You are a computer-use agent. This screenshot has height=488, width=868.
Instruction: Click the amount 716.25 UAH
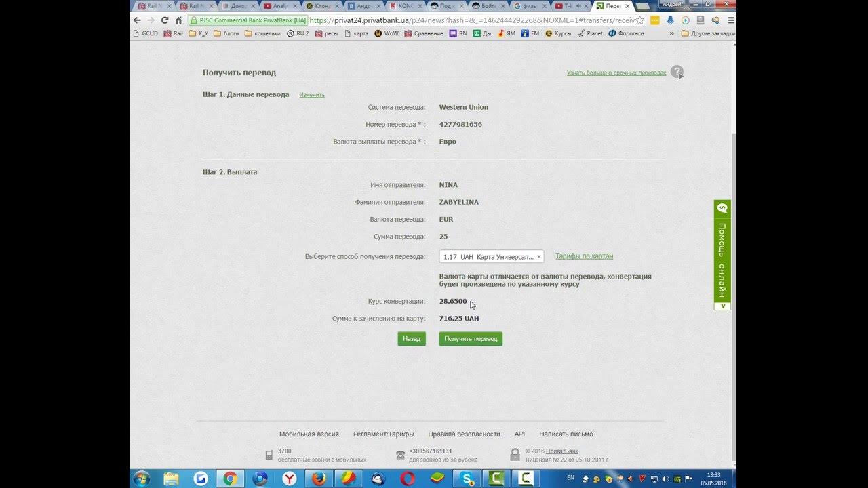(x=459, y=319)
